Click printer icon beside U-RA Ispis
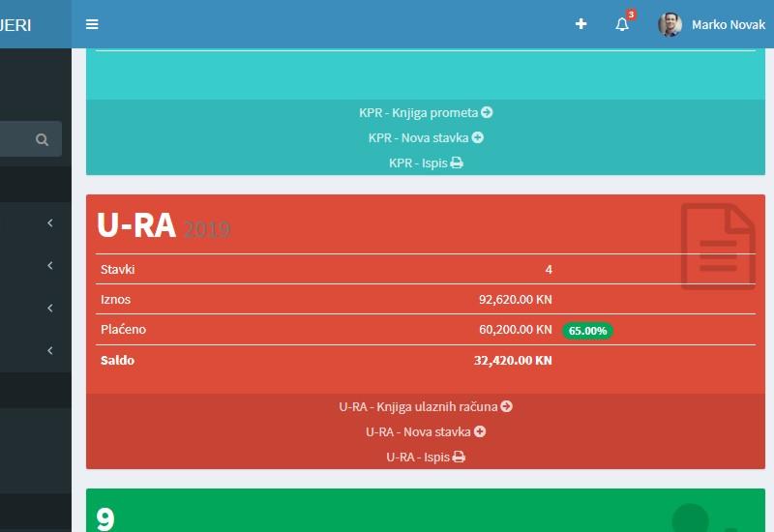 click(x=459, y=457)
